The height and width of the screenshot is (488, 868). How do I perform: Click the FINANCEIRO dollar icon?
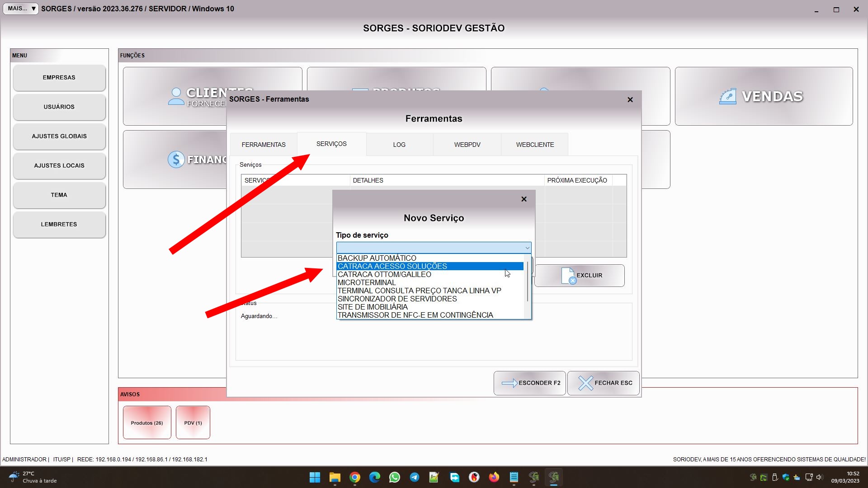(x=176, y=160)
